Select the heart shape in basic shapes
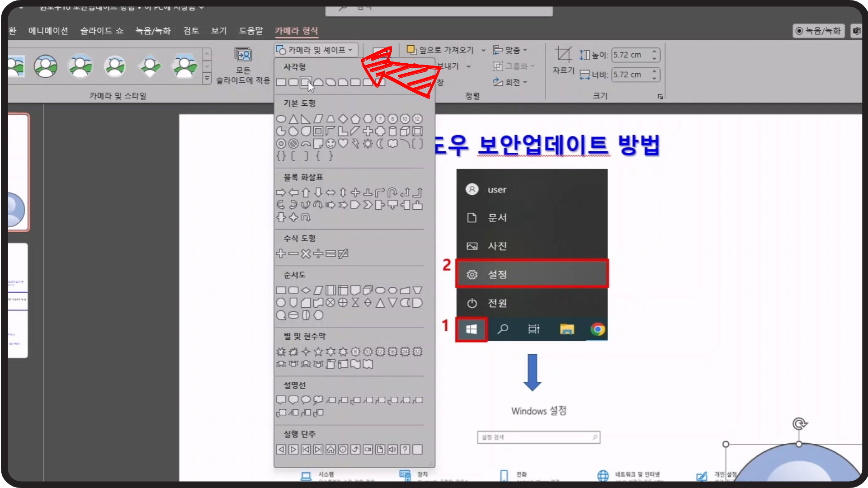Viewport: 868px width, 488px height. (x=343, y=144)
